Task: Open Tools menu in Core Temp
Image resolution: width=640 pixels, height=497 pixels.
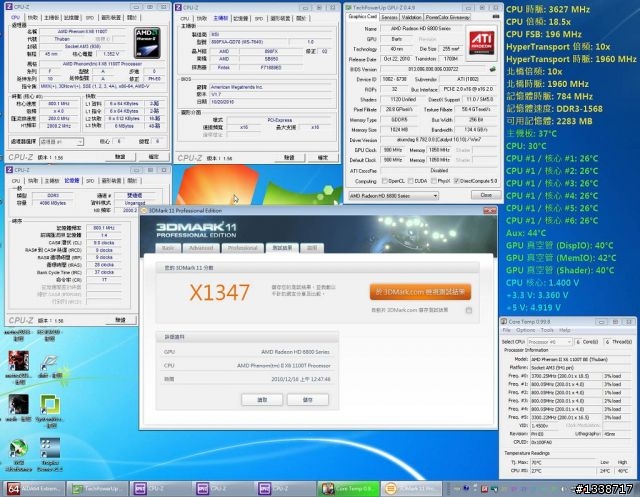Action: (547, 330)
